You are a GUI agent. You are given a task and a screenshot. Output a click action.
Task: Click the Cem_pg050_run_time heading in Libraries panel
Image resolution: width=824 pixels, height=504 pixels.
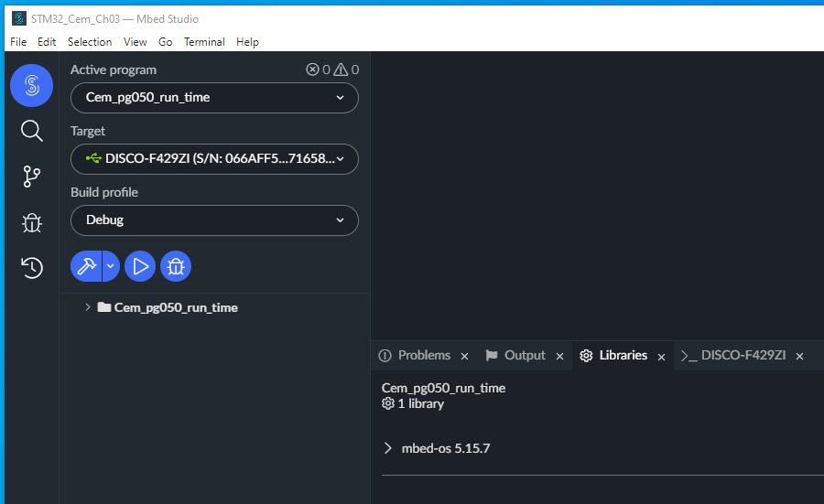pos(443,388)
